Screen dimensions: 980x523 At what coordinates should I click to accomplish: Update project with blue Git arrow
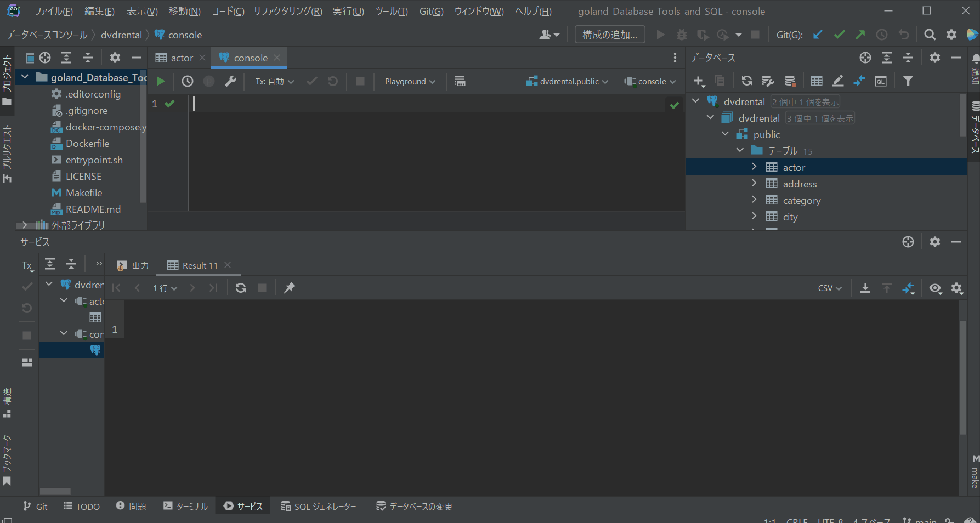pyautogui.click(x=818, y=35)
